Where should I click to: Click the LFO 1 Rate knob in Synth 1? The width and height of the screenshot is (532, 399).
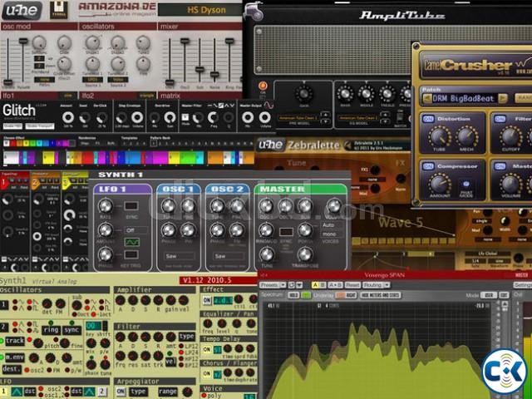pyautogui.click(x=106, y=205)
